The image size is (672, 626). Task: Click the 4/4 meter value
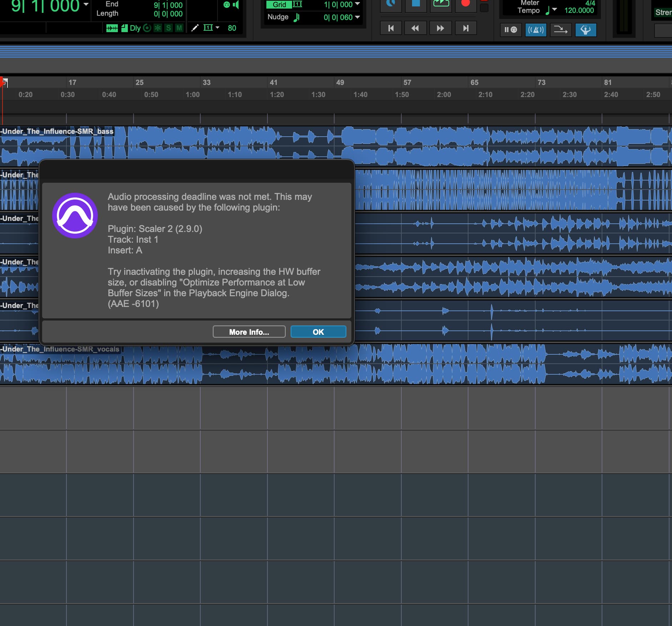click(x=590, y=3)
